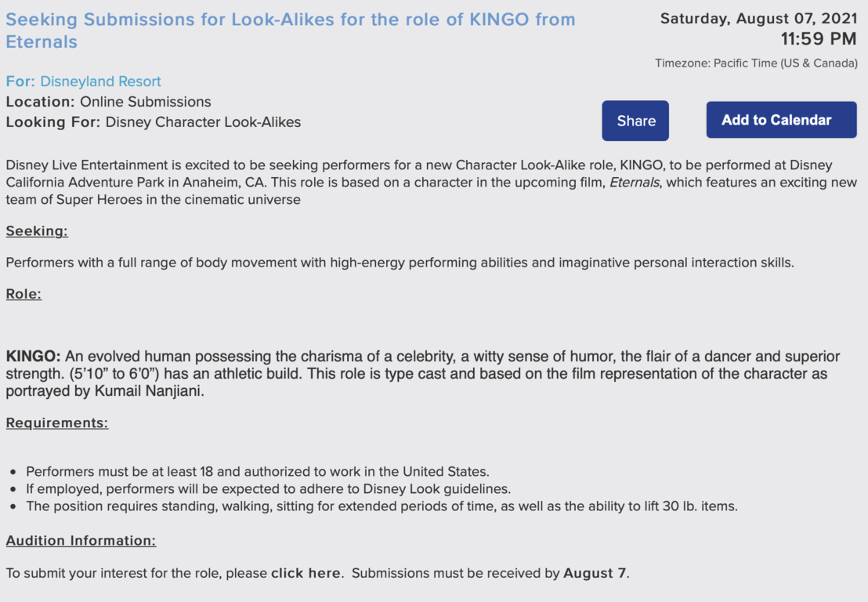The height and width of the screenshot is (602, 868).
Task: Open the Disneyland Resort link
Action: tap(100, 82)
